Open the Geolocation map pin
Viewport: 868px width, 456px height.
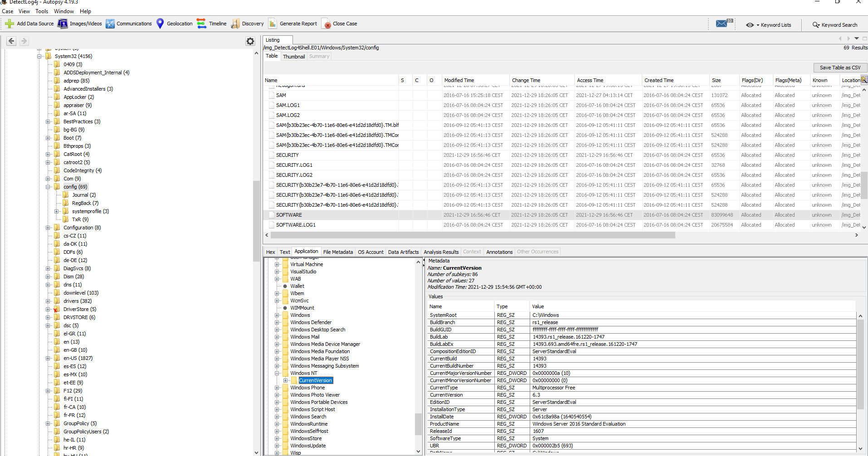[160, 24]
